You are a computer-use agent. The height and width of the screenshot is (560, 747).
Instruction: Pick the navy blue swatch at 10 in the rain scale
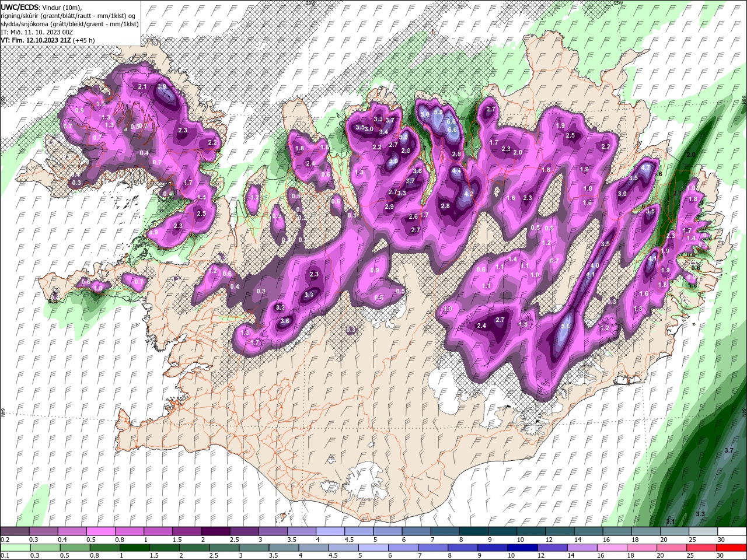point(523,548)
